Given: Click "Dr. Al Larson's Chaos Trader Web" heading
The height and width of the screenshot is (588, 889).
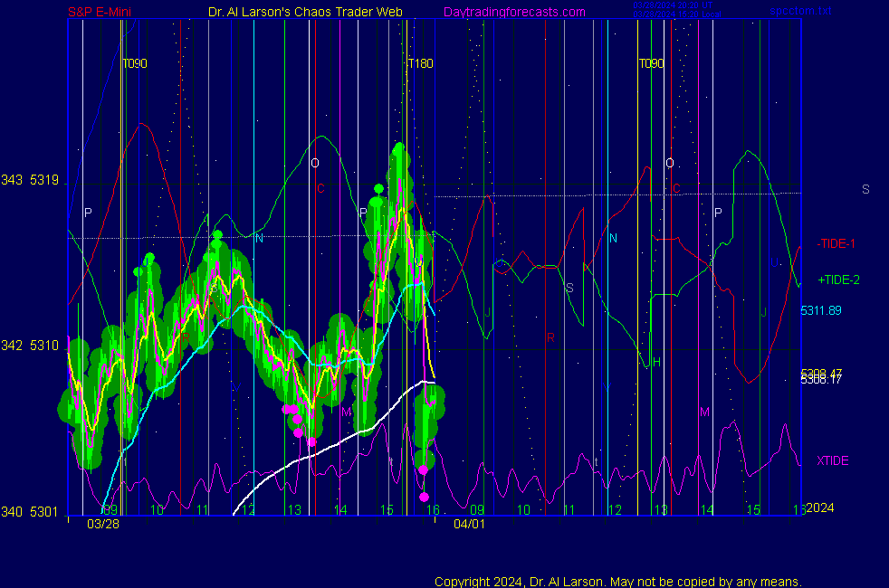Looking at the screenshot, I should coord(305,12).
